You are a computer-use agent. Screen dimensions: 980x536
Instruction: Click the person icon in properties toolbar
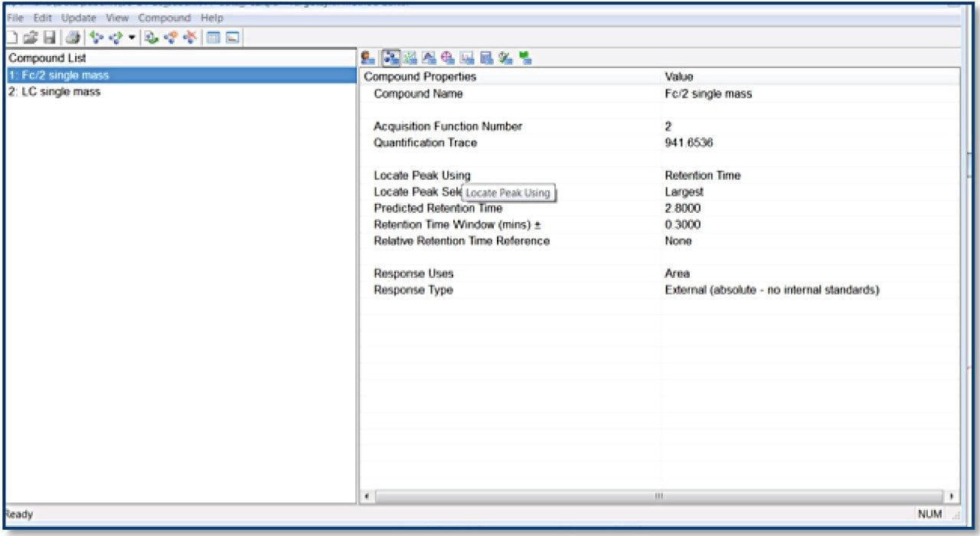(368, 57)
